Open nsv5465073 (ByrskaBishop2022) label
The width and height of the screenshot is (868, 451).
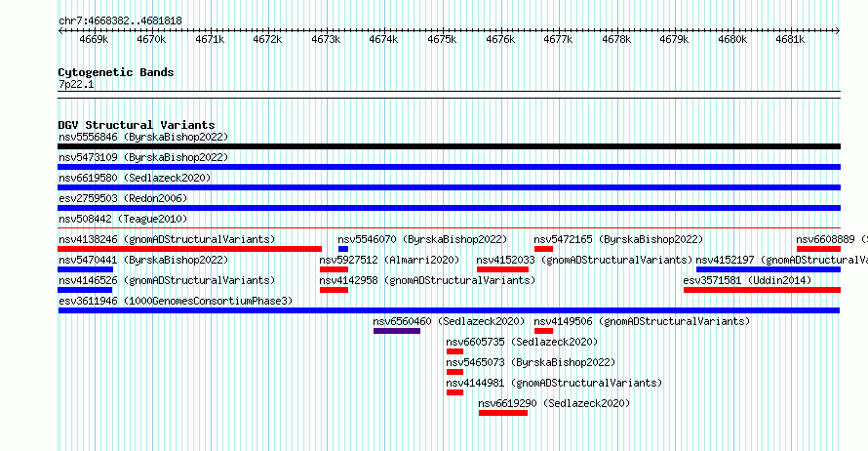click(531, 362)
